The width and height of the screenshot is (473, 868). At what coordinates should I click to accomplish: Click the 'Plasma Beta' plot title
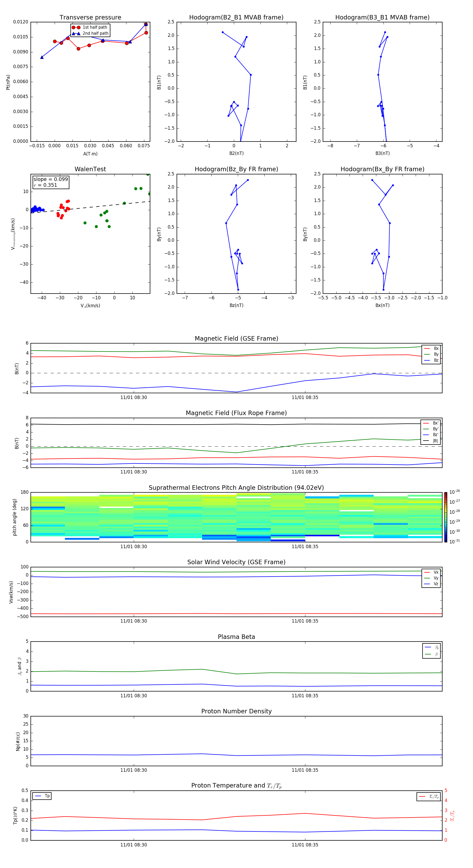(236, 637)
